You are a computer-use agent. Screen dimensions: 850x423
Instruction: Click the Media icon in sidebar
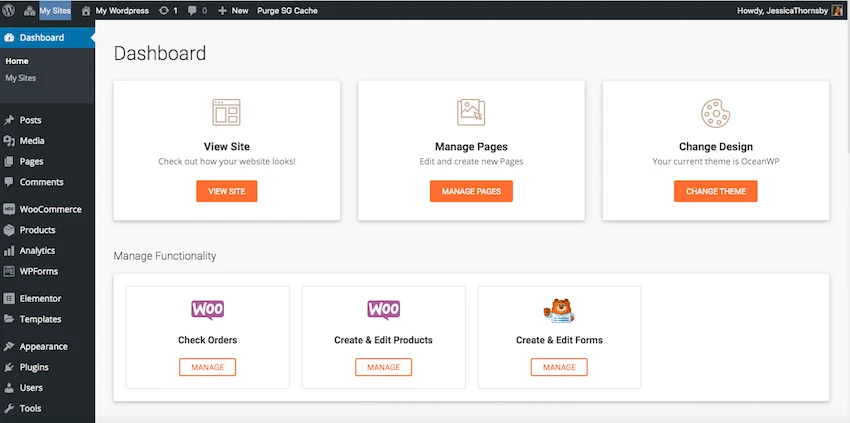[9, 141]
